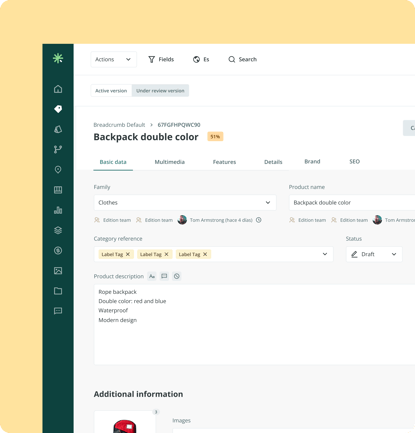The image size is (415, 433).
Task: Click the 51% completeness badge
Action: point(215,137)
